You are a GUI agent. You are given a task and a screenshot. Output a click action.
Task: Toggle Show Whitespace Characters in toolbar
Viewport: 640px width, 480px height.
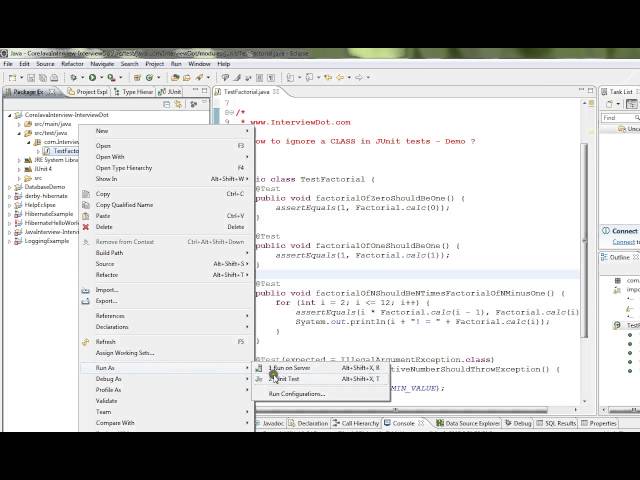pos(271,78)
